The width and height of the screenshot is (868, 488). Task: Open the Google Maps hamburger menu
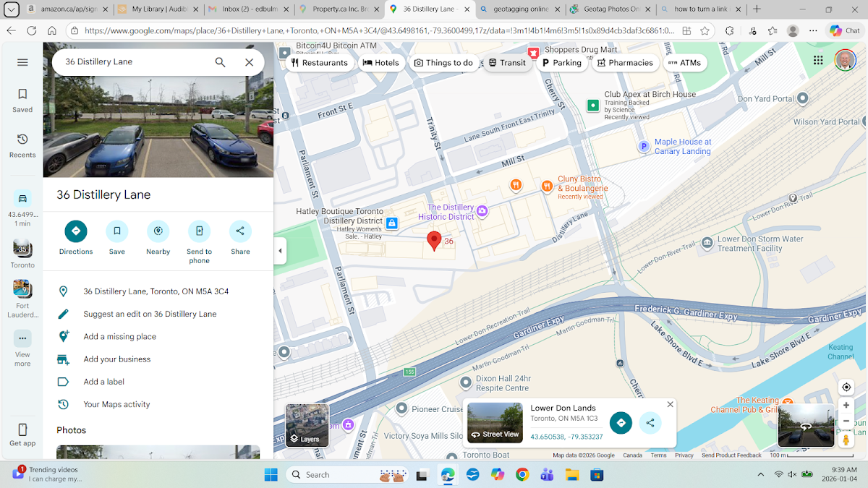point(22,62)
